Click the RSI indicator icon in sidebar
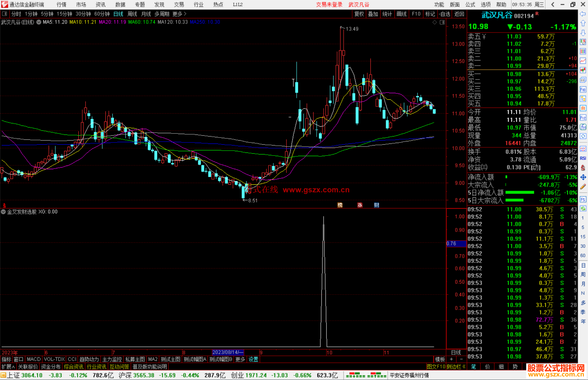The image size is (588, 380). 583,158
